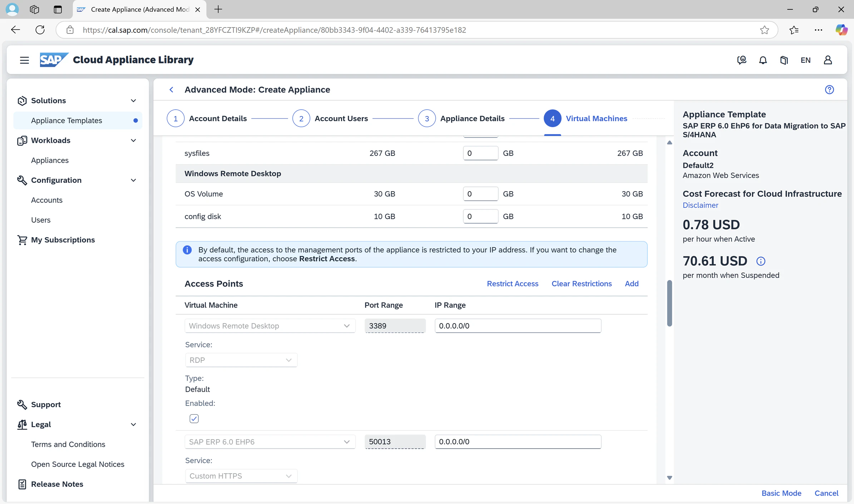Open the user profile icon in SAP header

[x=828, y=60]
